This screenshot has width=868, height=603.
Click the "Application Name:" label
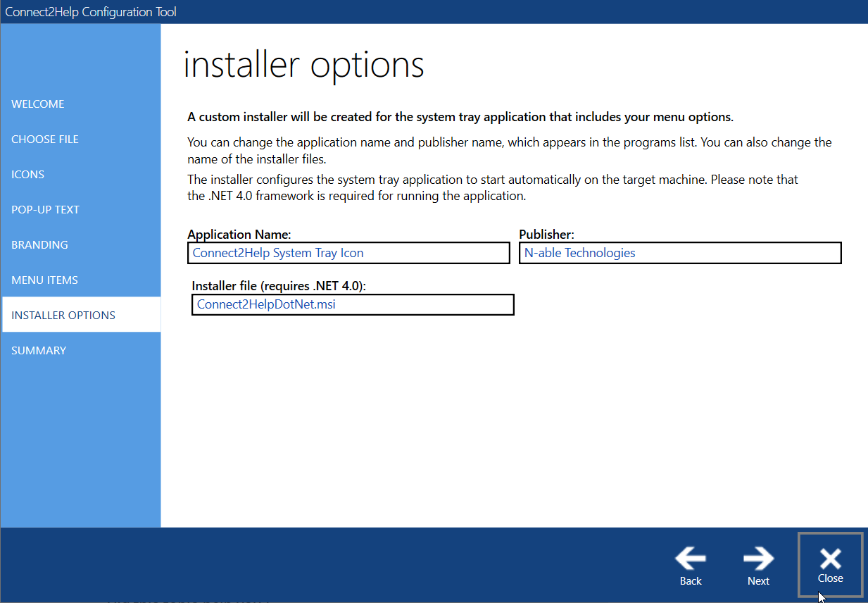(239, 235)
